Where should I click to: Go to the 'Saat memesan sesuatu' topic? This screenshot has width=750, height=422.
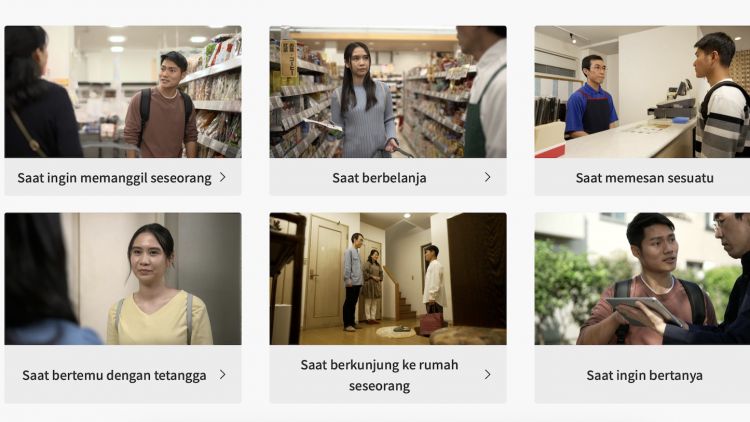click(644, 178)
